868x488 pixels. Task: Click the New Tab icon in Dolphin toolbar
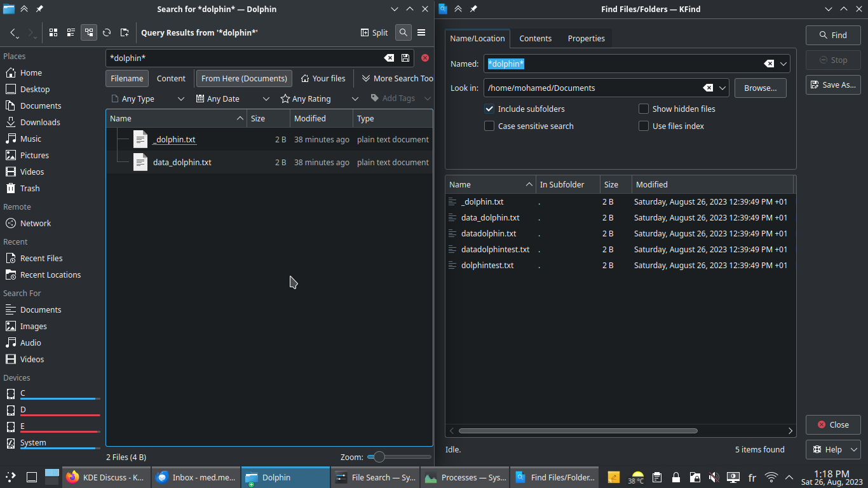point(125,32)
